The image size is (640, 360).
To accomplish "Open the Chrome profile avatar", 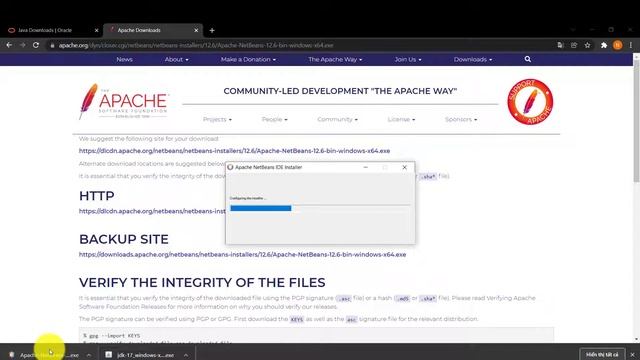I will [618, 45].
